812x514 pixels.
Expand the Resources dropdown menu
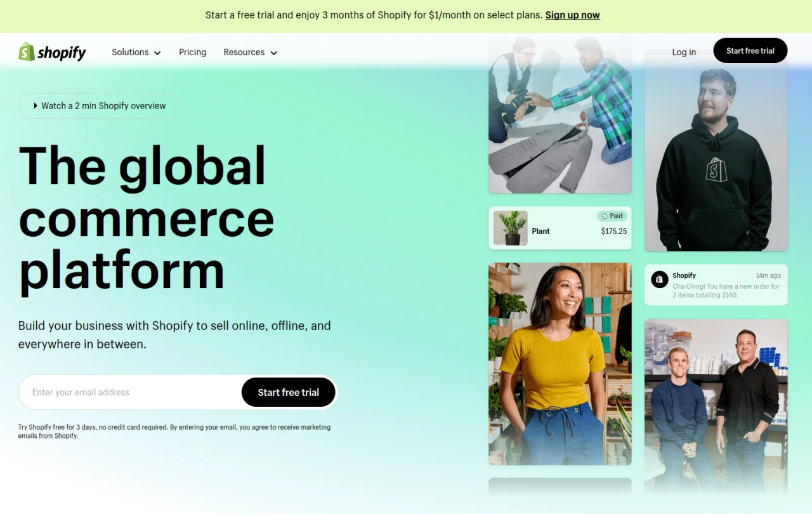click(251, 52)
